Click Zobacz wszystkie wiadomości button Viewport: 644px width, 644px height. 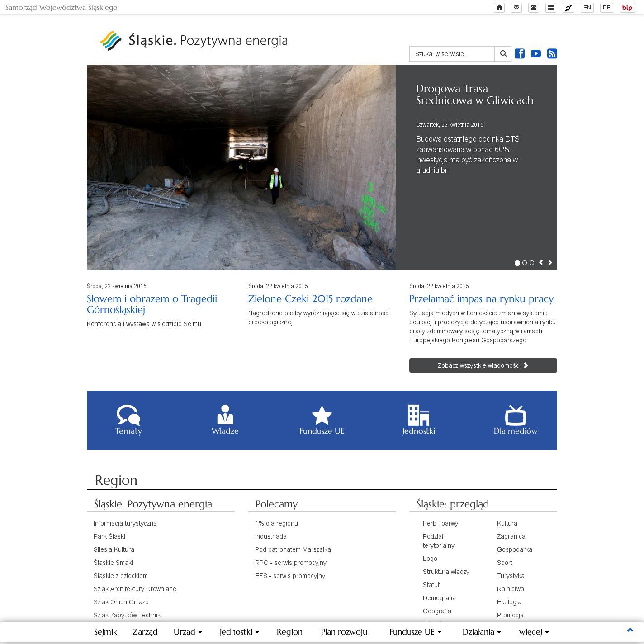pyautogui.click(x=483, y=365)
